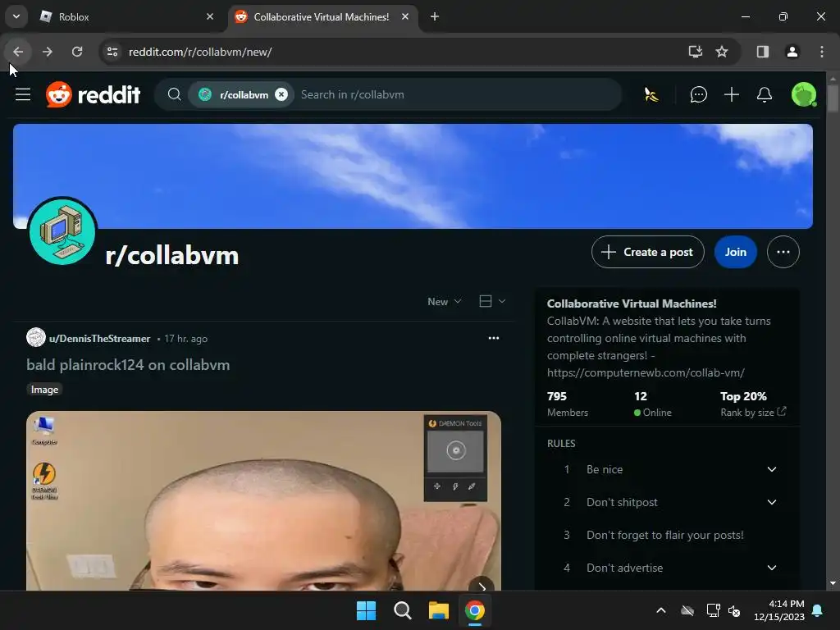Close the Collaborative Virtual Machines tab
This screenshot has width=840, height=630.
pos(405,16)
